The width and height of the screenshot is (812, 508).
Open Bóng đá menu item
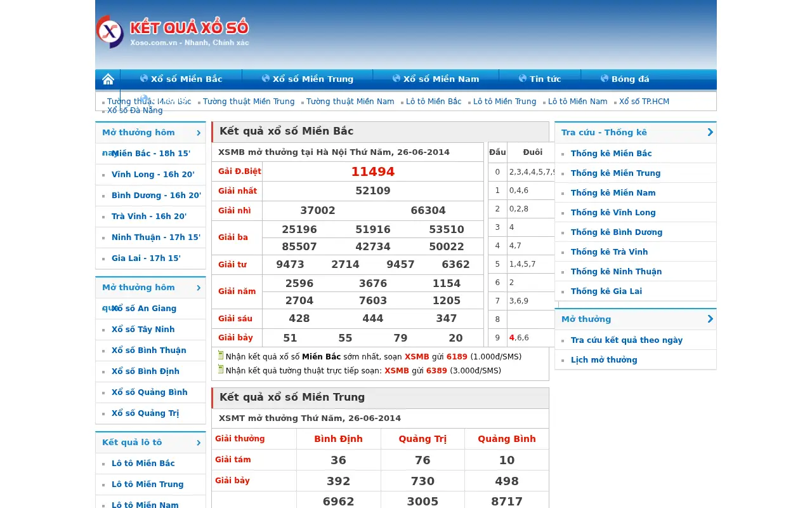[x=630, y=79]
